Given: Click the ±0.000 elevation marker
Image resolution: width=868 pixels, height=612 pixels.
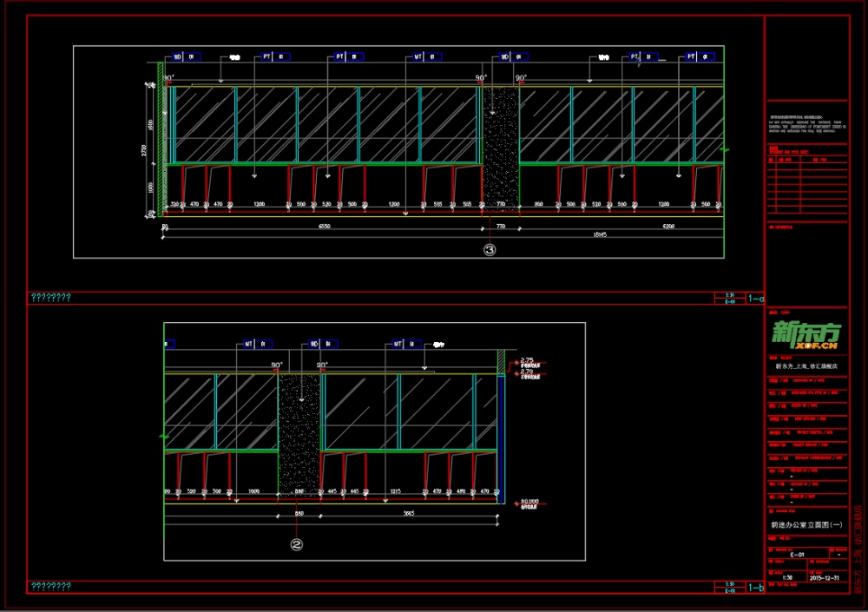Looking at the screenshot, I should pyautogui.click(x=529, y=502).
